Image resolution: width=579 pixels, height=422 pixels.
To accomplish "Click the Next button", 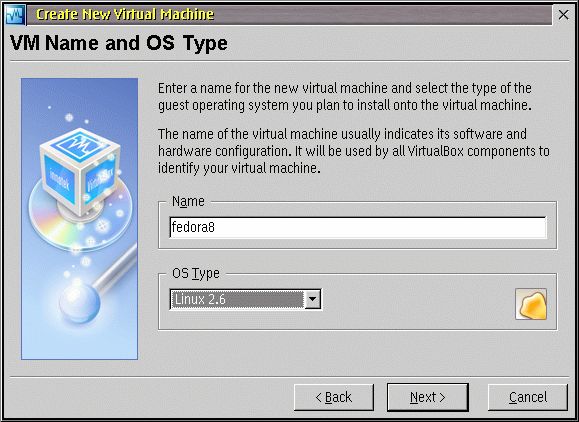I will click(428, 397).
